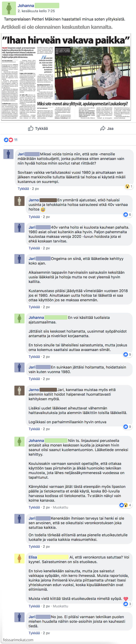Open Jarno's name on the 'Jari, kannattaa muistaa' comment
136x644 pixels.
click(34, 390)
